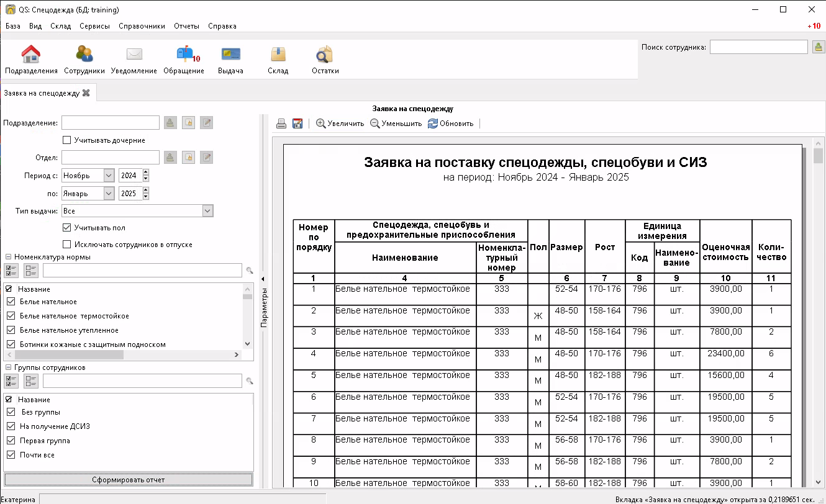Clear the Подразделение field with broom icon
This screenshot has width=826, height=504.
click(170, 123)
